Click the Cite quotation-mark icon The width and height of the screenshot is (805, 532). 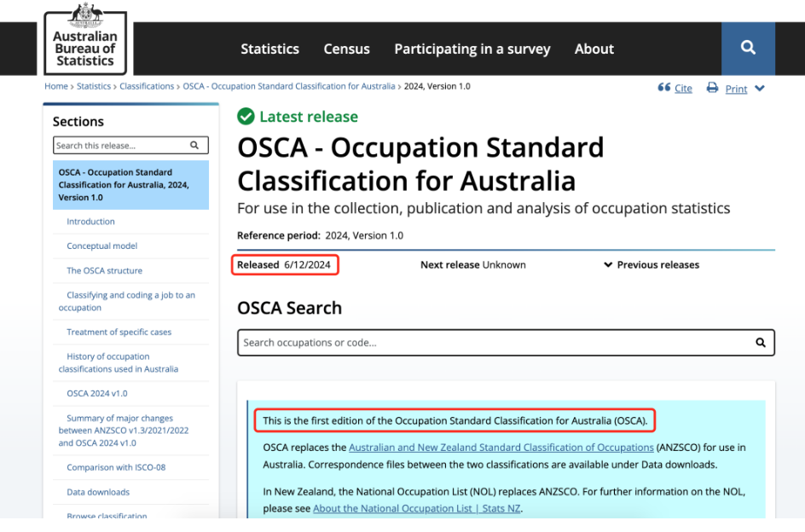pos(664,87)
